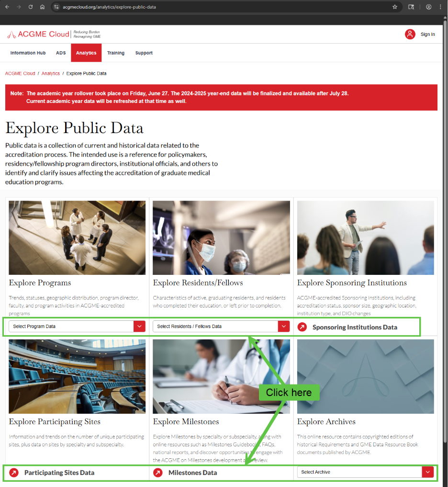Click the Explore Milestones heading
Image resolution: width=448 pixels, height=487 pixels.
pos(186,422)
